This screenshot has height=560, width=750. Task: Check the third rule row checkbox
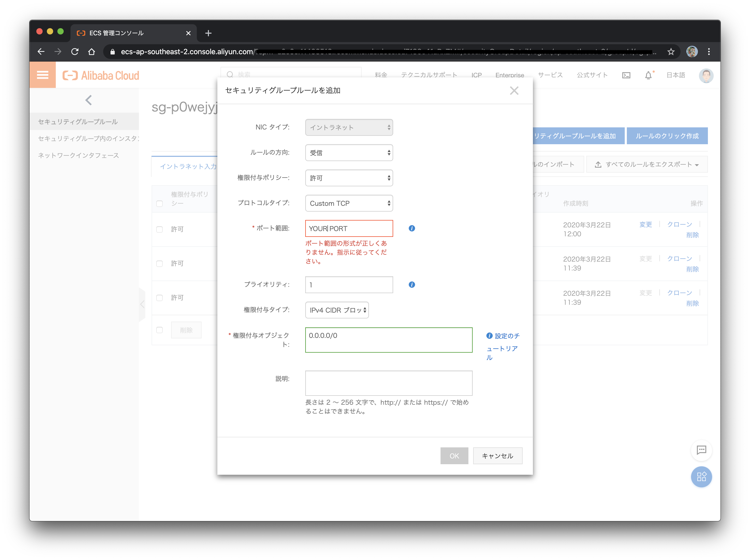pyautogui.click(x=160, y=298)
